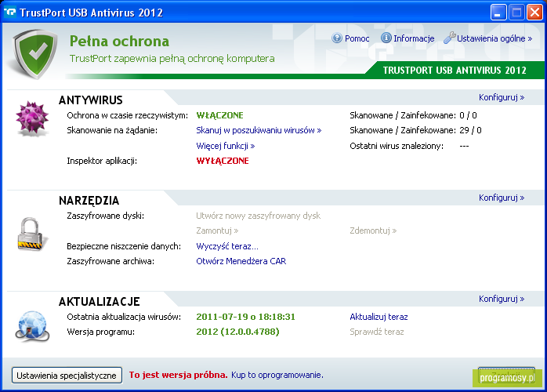Click Kup to oprogramowanie link
This screenshot has height=392, width=547.
[277, 375]
